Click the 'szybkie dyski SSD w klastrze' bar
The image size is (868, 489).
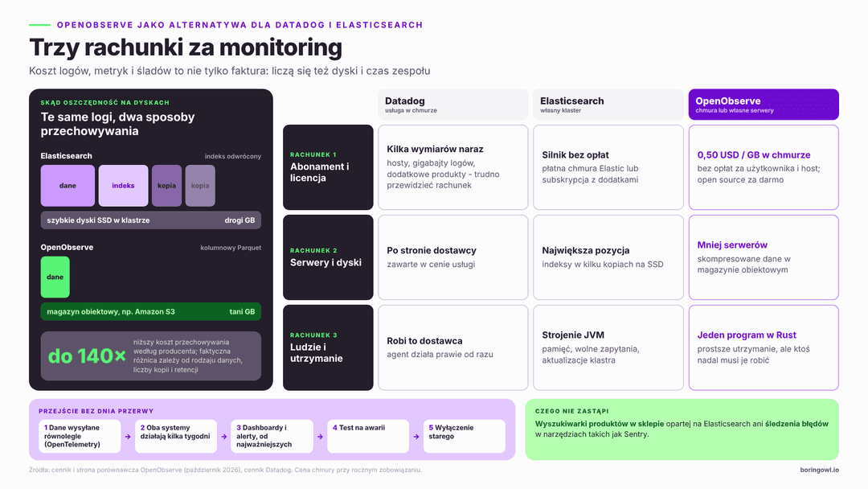click(x=150, y=220)
